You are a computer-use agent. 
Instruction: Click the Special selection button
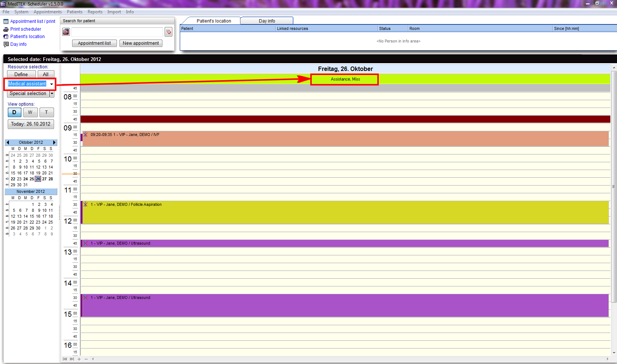(x=28, y=94)
